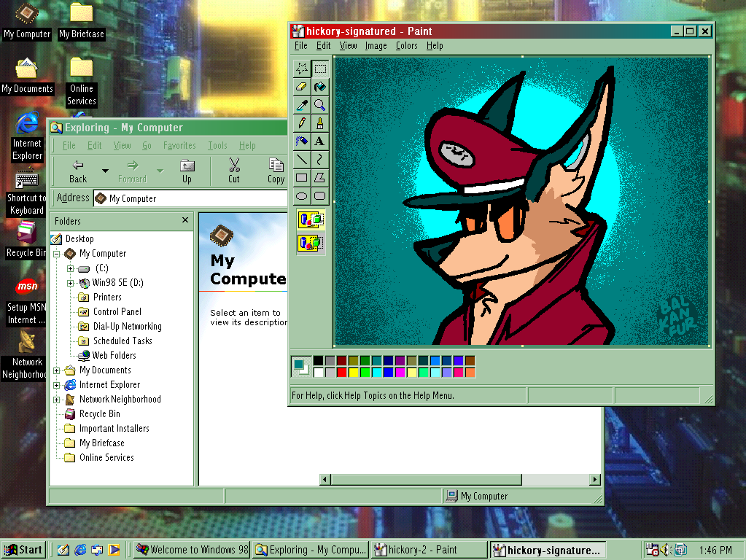Choose the Eraser tool in Paint

click(302, 87)
